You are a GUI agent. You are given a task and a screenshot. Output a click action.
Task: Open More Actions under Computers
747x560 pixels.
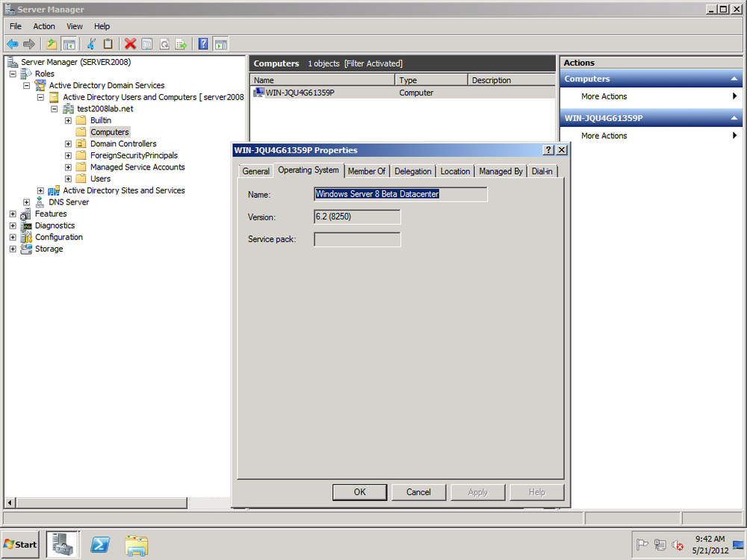pyautogui.click(x=604, y=96)
